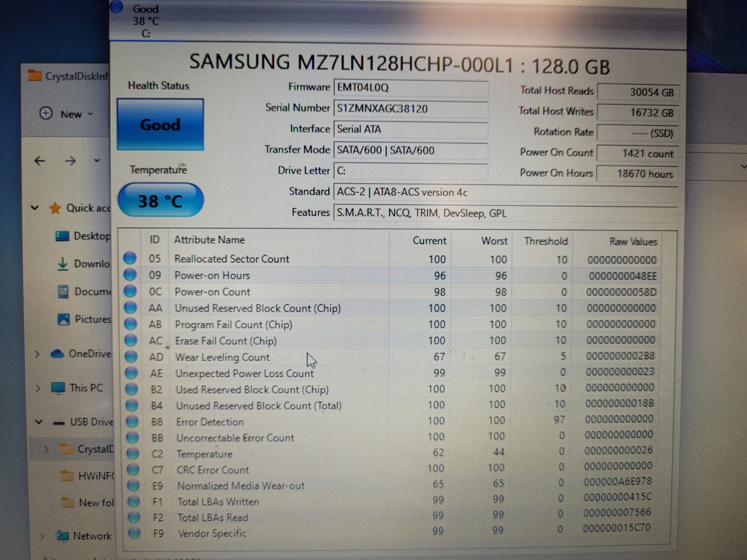Click the Raw Values column header

(x=633, y=242)
